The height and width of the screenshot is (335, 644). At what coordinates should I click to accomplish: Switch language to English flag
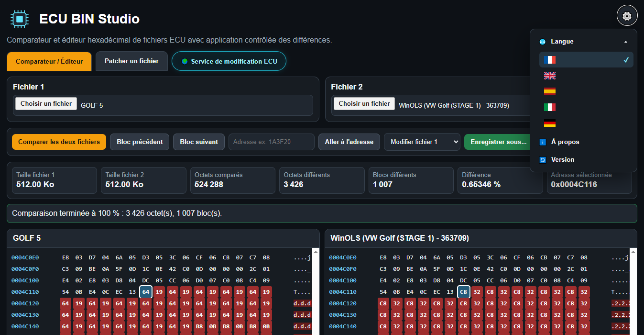click(x=586, y=76)
